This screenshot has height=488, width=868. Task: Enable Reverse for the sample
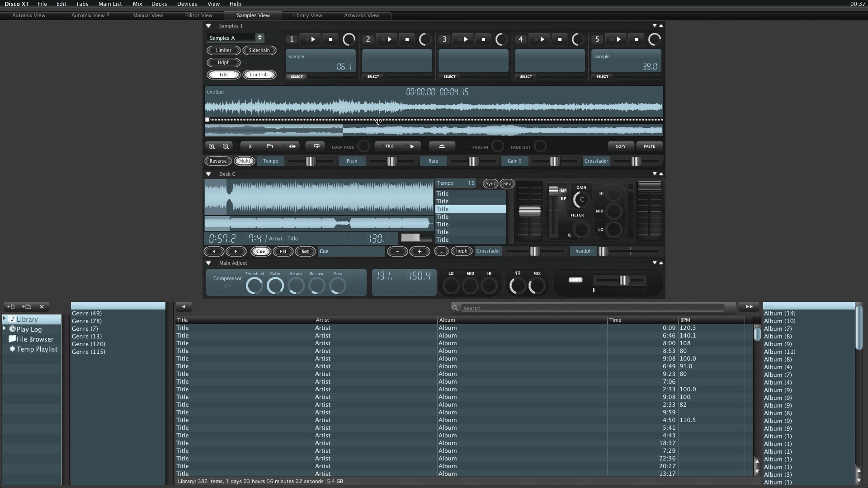[218, 161]
